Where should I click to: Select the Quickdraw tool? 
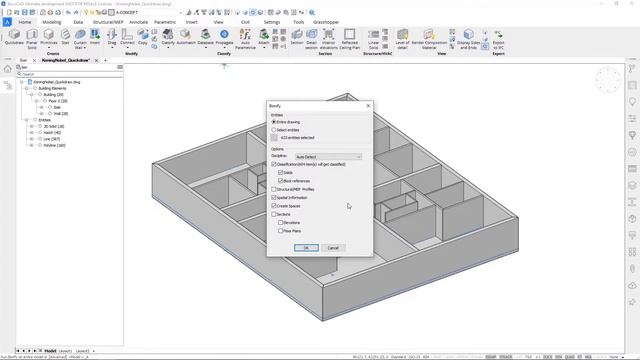click(x=14, y=37)
